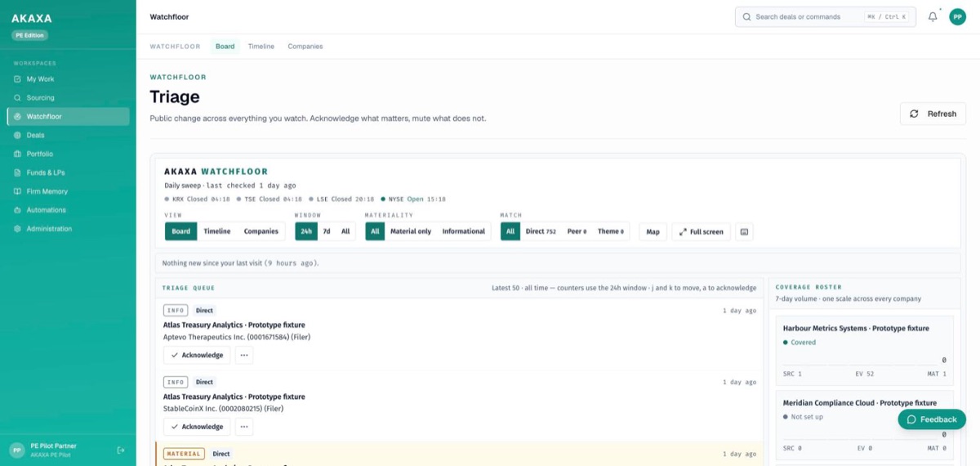Open more options for StableCoinX row
980x466 pixels.
tap(244, 426)
